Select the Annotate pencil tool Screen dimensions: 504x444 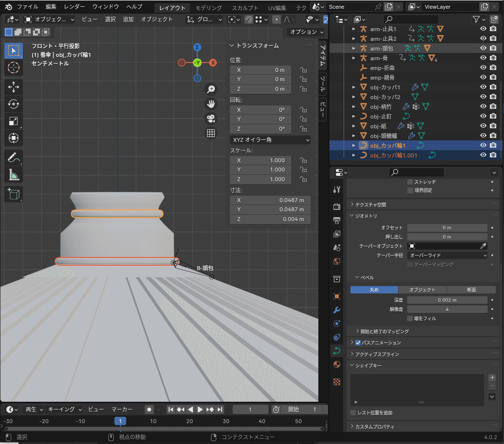coord(14,158)
